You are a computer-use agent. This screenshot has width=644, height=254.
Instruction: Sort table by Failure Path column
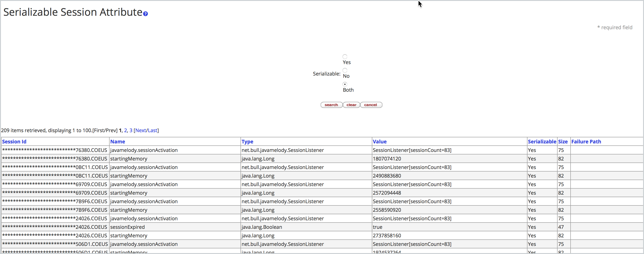coord(586,142)
